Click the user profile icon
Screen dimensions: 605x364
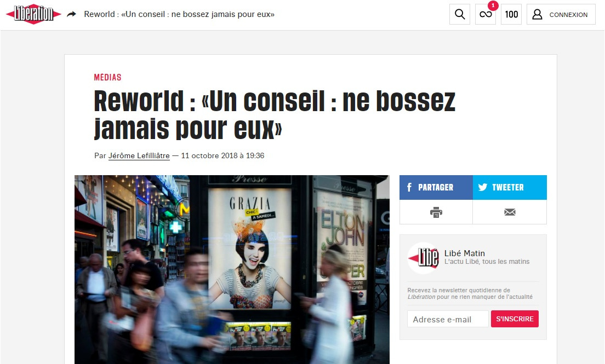point(537,14)
